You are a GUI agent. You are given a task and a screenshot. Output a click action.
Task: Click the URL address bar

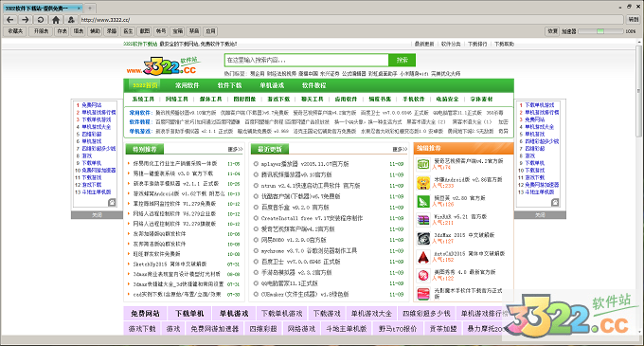(351, 19)
